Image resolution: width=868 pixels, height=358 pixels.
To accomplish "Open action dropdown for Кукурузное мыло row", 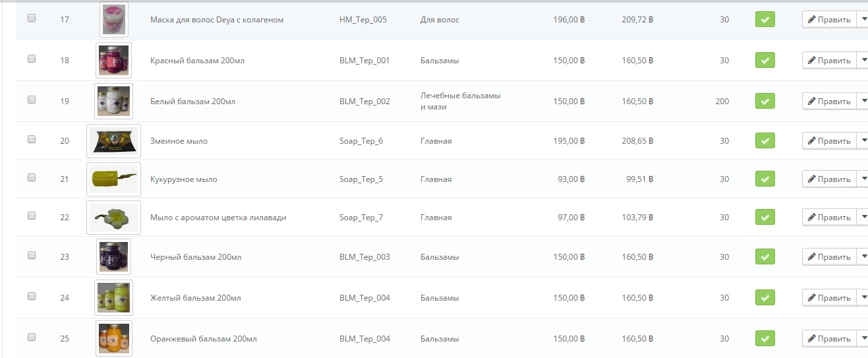I will click(863, 179).
